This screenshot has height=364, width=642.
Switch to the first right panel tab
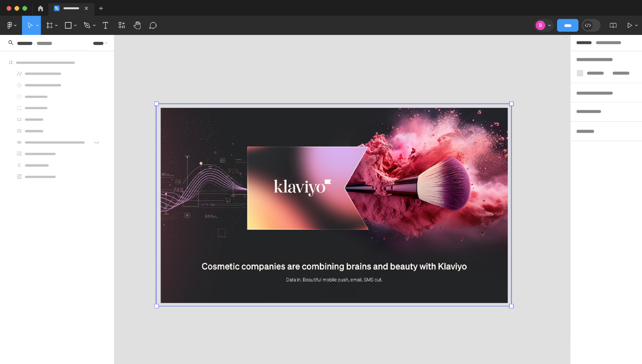point(584,43)
